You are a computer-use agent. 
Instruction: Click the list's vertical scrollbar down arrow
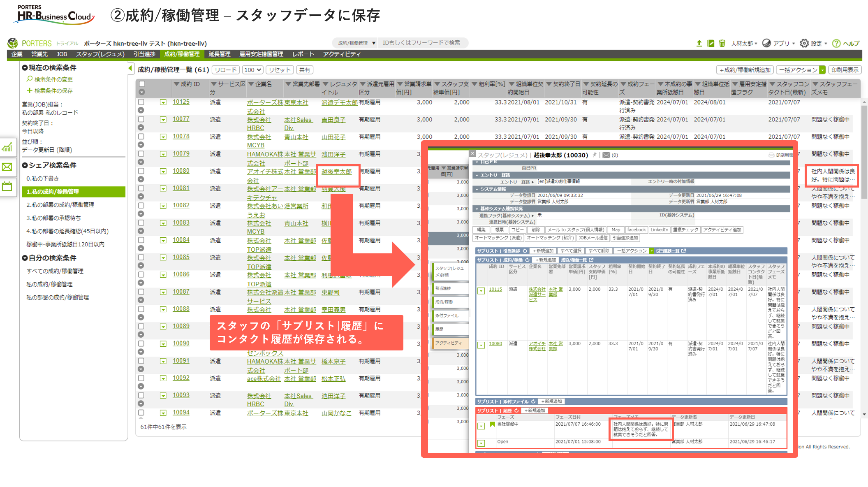point(864,414)
